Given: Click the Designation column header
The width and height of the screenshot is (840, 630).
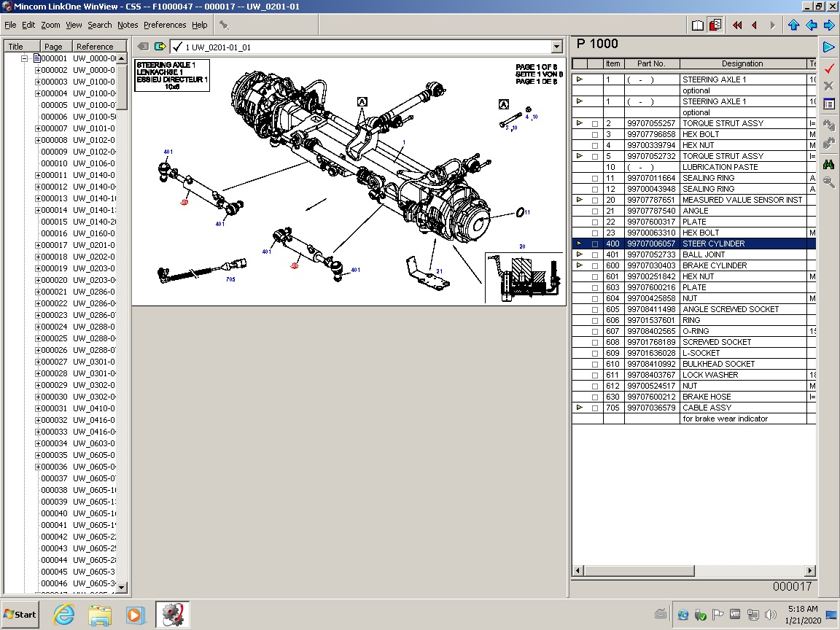Looking at the screenshot, I should coord(742,63).
